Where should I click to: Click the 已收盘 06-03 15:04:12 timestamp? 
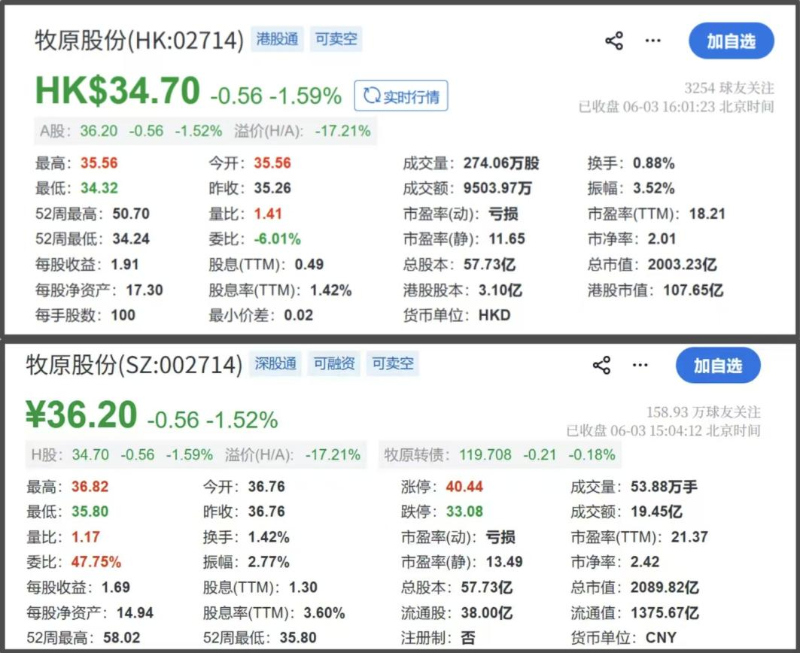click(663, 431)
